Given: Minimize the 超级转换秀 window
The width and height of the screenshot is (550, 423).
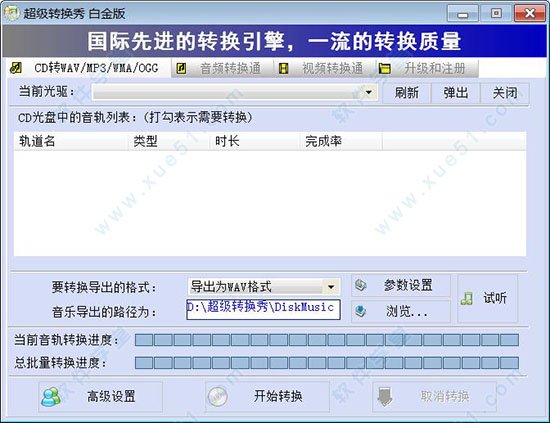Looking at the screenshot, I should coord(463,14).
